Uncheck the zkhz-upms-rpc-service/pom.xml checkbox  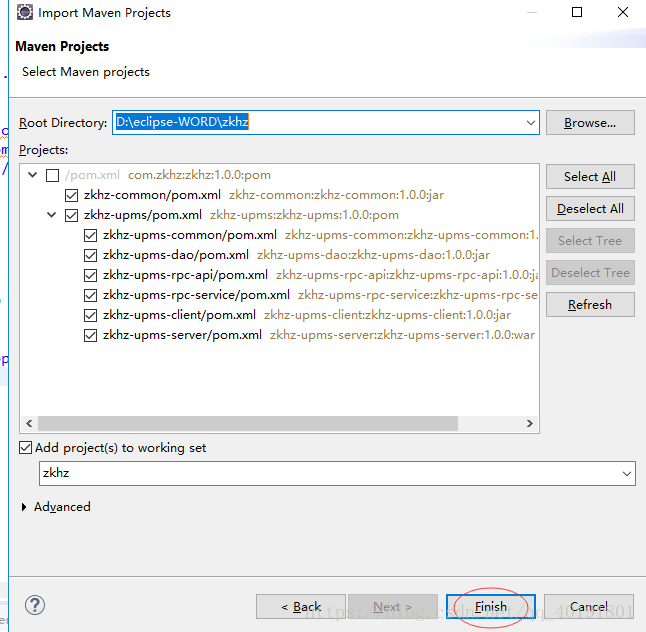point(90,295)
